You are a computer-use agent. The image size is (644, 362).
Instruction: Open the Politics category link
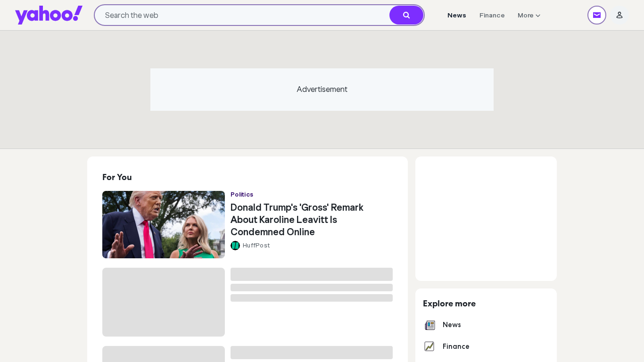[x=242, y=194]
